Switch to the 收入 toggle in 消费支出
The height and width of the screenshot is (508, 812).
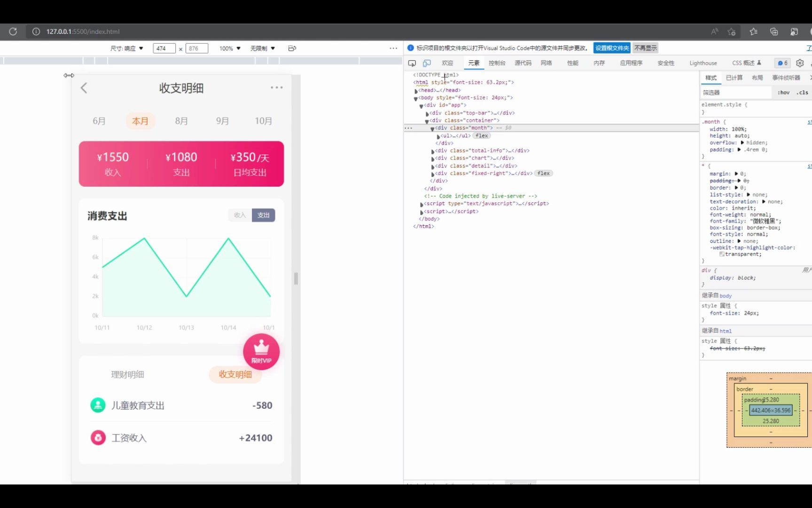tap(240, 215)
